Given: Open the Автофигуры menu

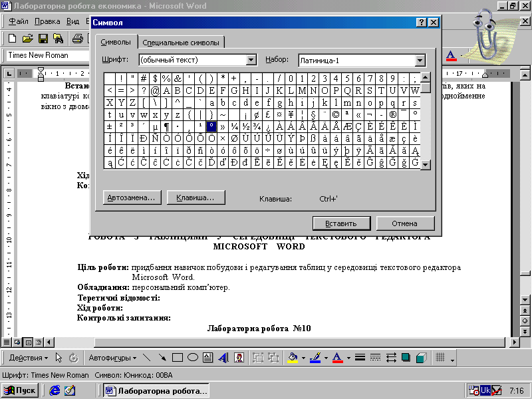Looking at the screenshot, I should click(112, 358).
